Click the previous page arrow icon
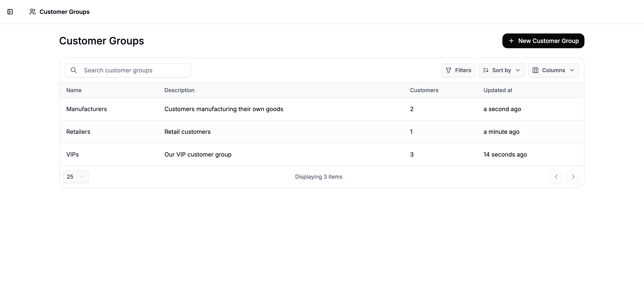The width and height of the screenshot is (644, 306). (x=556, y=177)
